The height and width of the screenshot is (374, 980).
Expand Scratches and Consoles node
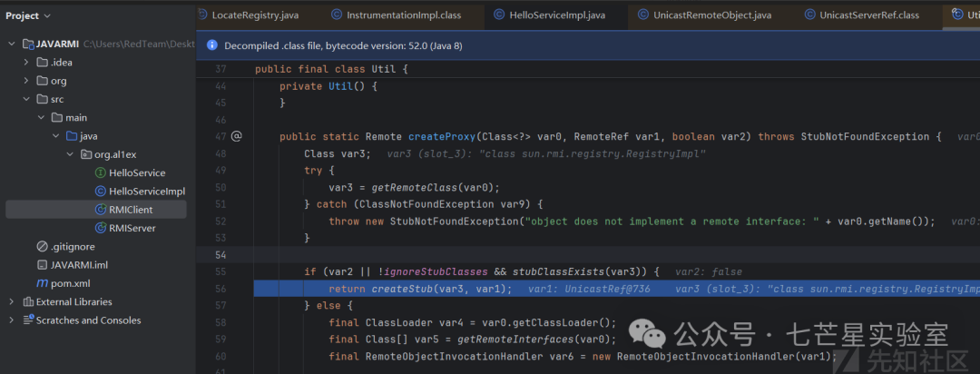point(11,320)
